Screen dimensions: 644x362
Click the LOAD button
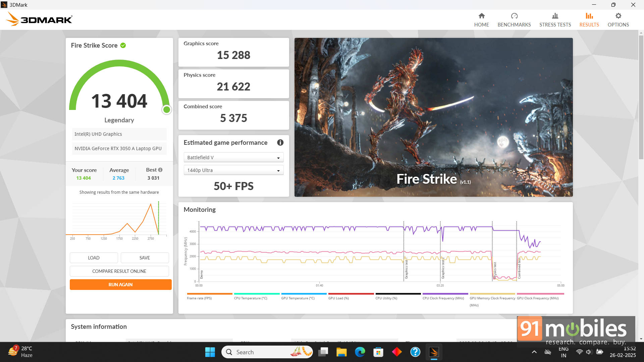point(94,257)
